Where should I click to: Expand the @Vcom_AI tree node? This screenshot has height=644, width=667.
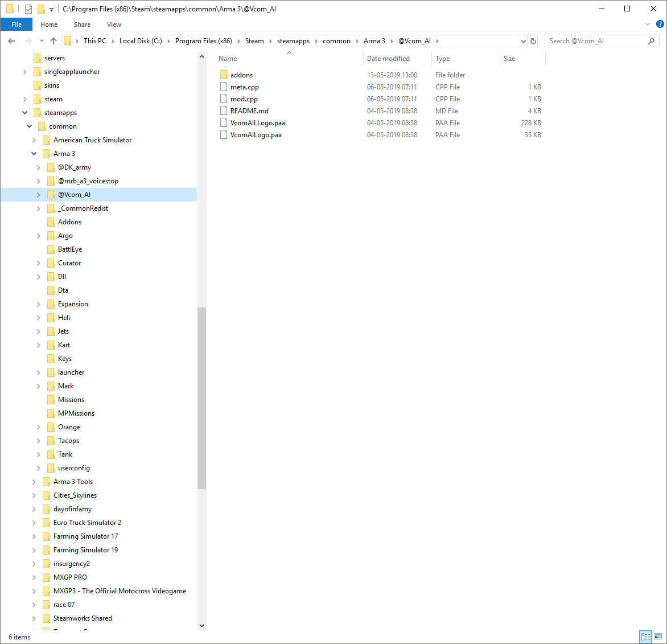click(x=39, y=195)
